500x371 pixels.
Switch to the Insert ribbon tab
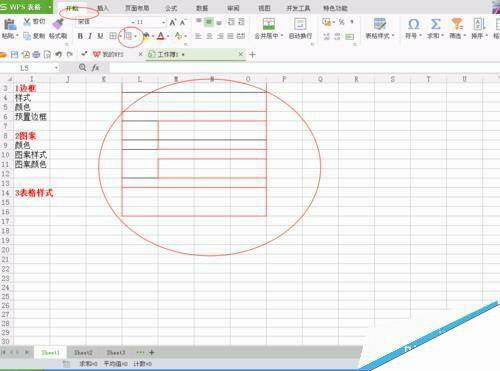(x=103, y=8)
